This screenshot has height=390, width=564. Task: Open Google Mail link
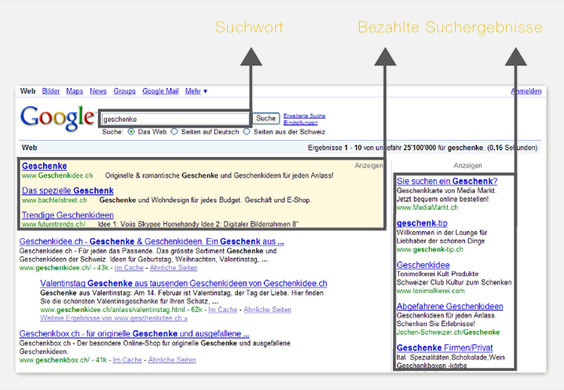coord(160,91)
